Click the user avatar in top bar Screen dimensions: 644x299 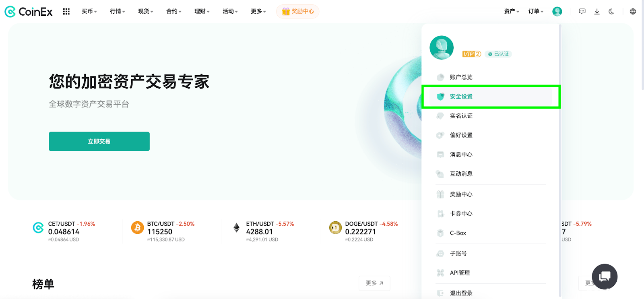(x=557, y=12)
